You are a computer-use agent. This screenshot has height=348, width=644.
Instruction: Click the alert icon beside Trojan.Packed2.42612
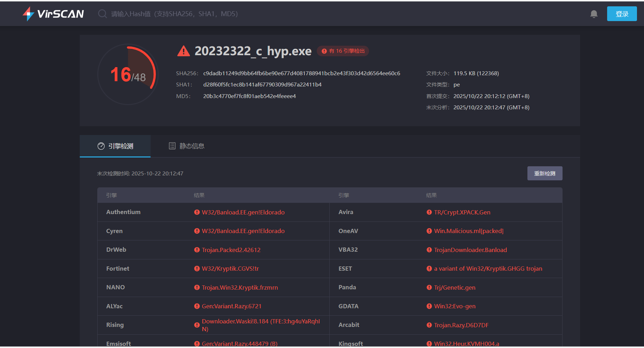click(x=197, y=250)
